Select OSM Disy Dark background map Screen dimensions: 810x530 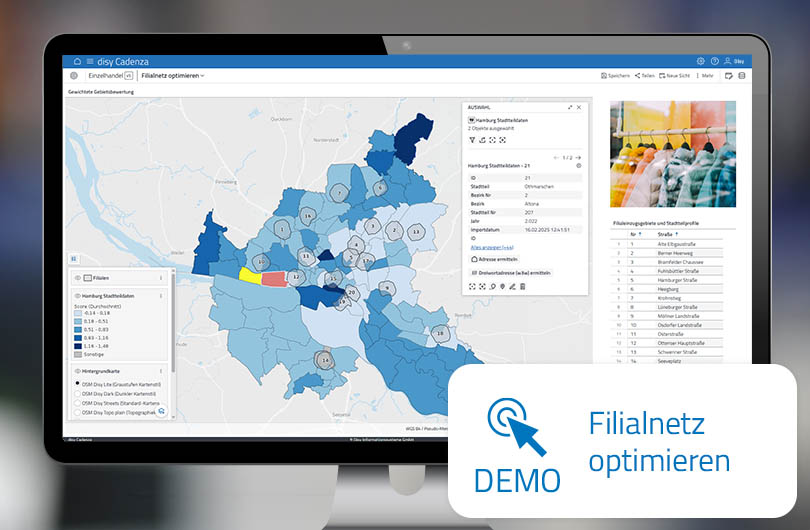point(77,394)
